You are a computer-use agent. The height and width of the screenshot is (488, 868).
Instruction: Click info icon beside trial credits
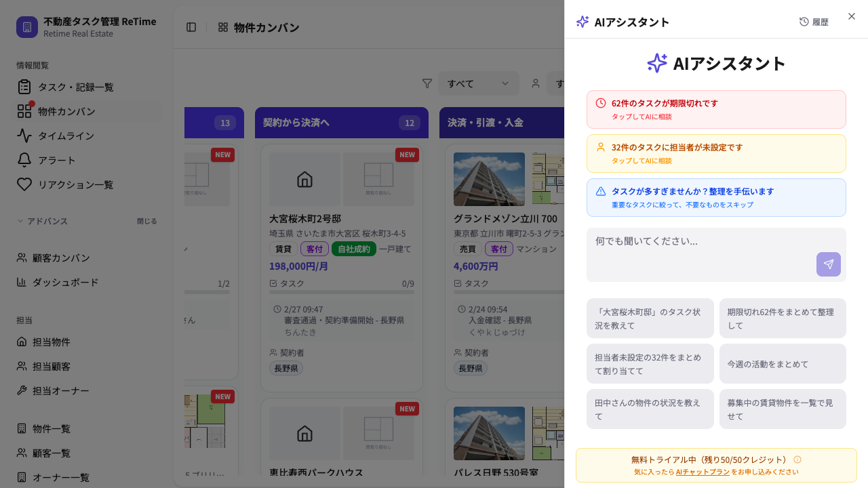tap(797, 460)
